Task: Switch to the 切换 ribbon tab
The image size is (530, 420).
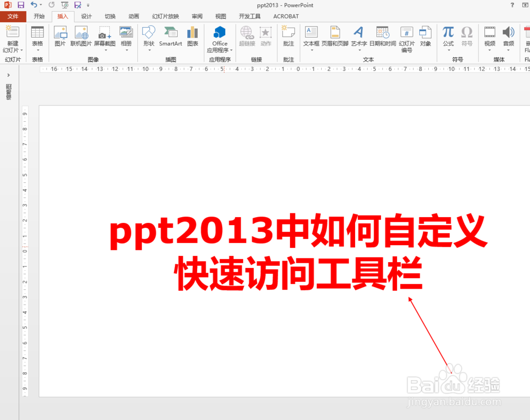Action: [110, 16]
